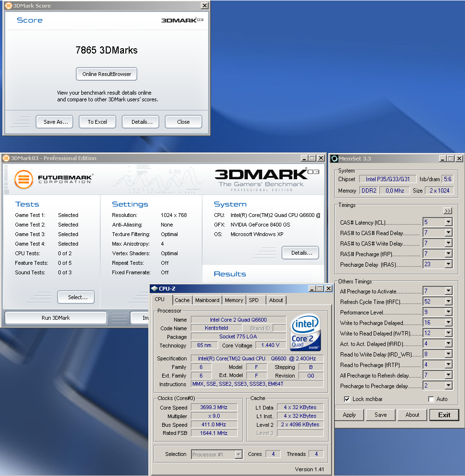Open RAS# to CAS# Read Delay dropdown
This screenshot has height=476, width=465.
click(448, 233)
